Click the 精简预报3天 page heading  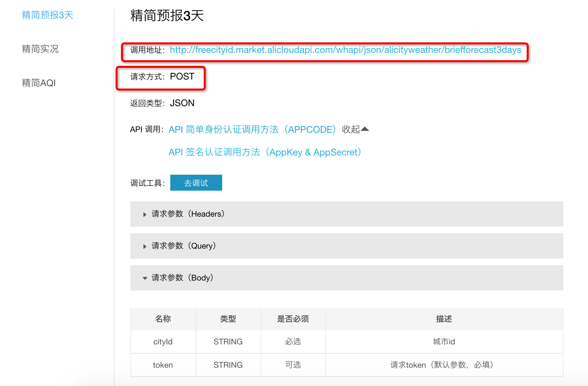tap(167, 16)
